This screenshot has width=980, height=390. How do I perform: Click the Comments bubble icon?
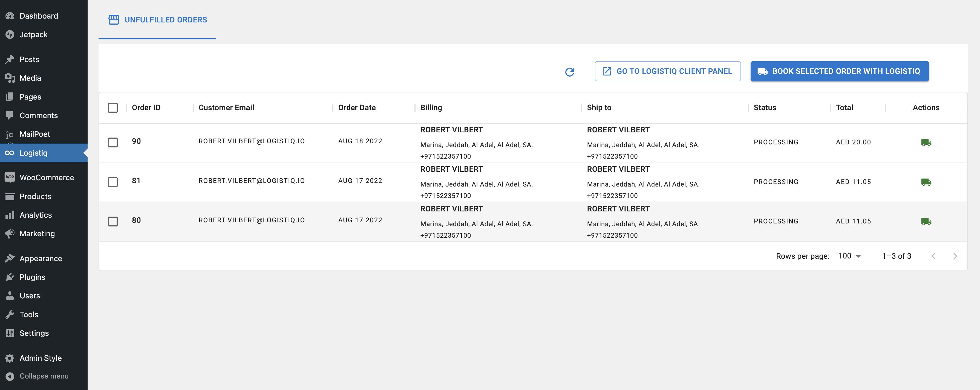click(10, 115)
